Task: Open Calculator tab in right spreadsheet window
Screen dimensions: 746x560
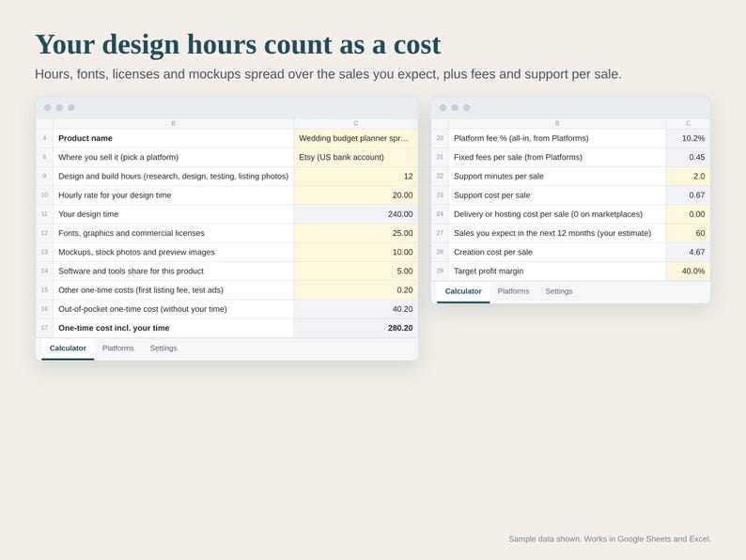Action: pos(463,291)
